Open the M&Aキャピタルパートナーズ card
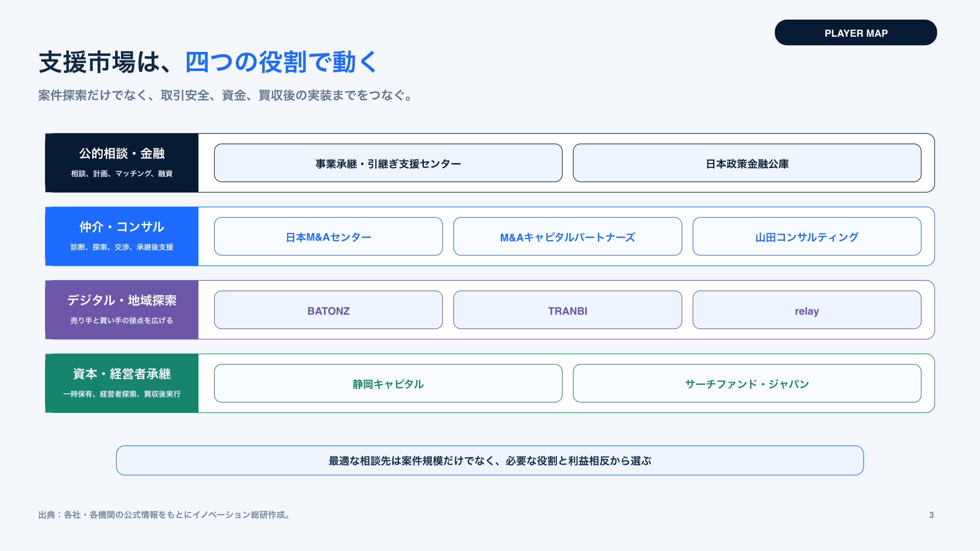This screenshot has height=551, width=980. coord(567,237)
